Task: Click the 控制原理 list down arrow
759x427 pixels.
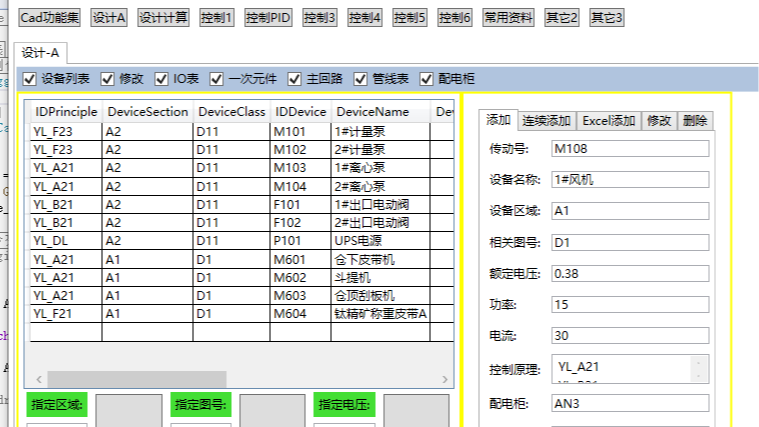Action: point(698,376)
